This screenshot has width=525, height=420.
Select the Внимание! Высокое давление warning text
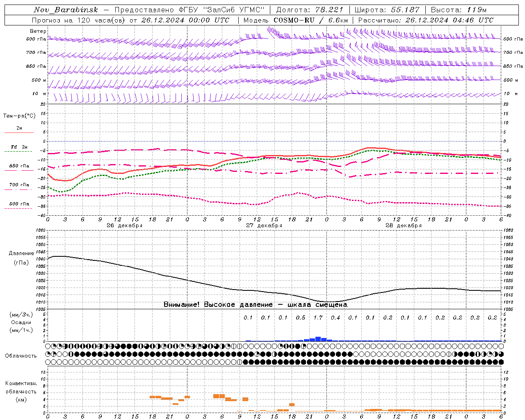[x=218, y=305]
